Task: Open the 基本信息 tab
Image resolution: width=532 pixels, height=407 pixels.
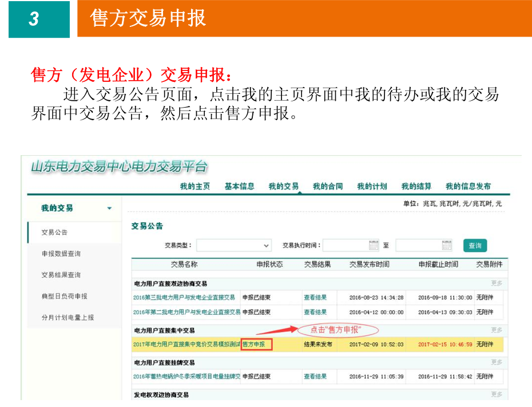Action: click(239, 186)
